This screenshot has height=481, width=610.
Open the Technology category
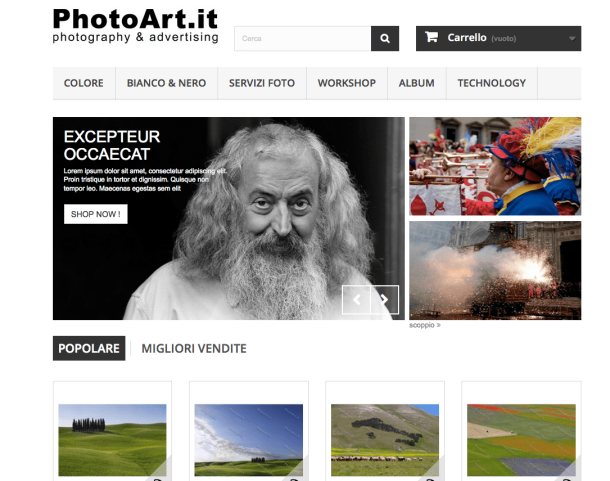coord(491,83)
